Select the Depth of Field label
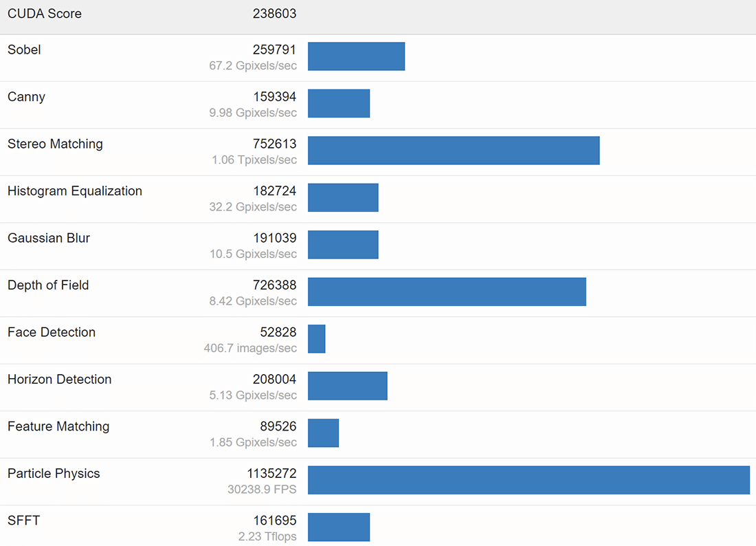Image resolution: width=756 pixels, height=546 pixels. coord(48,285)
